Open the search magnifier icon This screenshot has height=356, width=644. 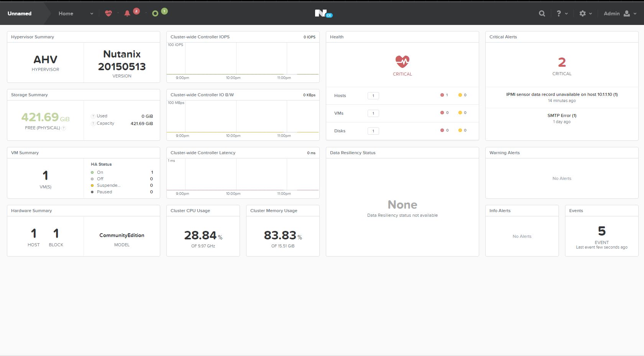542,13
